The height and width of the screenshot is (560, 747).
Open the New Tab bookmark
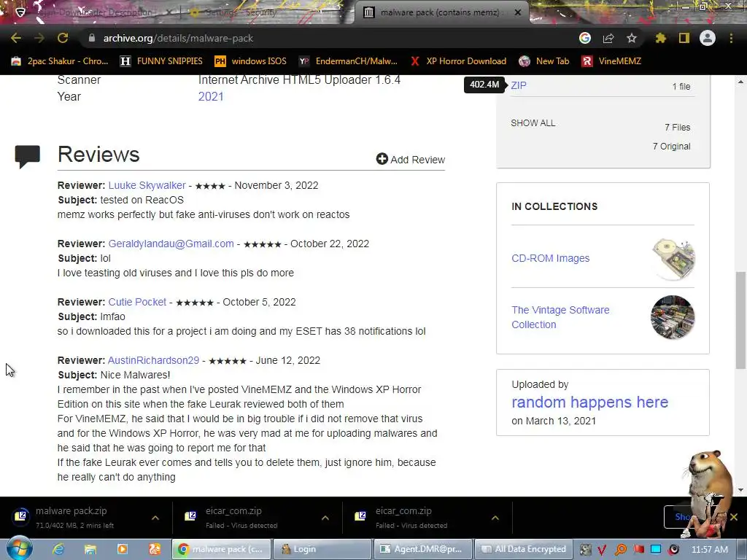pos(544,61)
